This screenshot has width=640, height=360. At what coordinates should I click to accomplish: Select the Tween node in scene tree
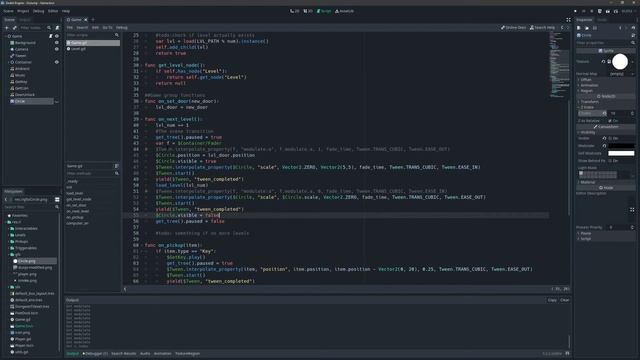(x=20, y=56)
